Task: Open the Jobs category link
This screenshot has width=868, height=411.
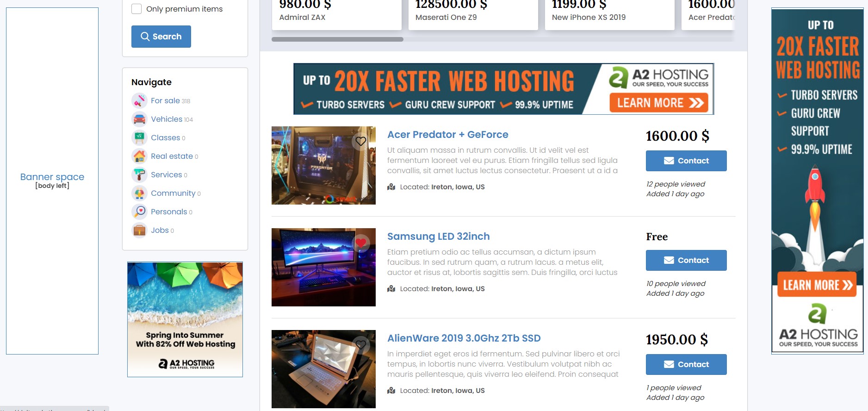Action: pos(160,230)
